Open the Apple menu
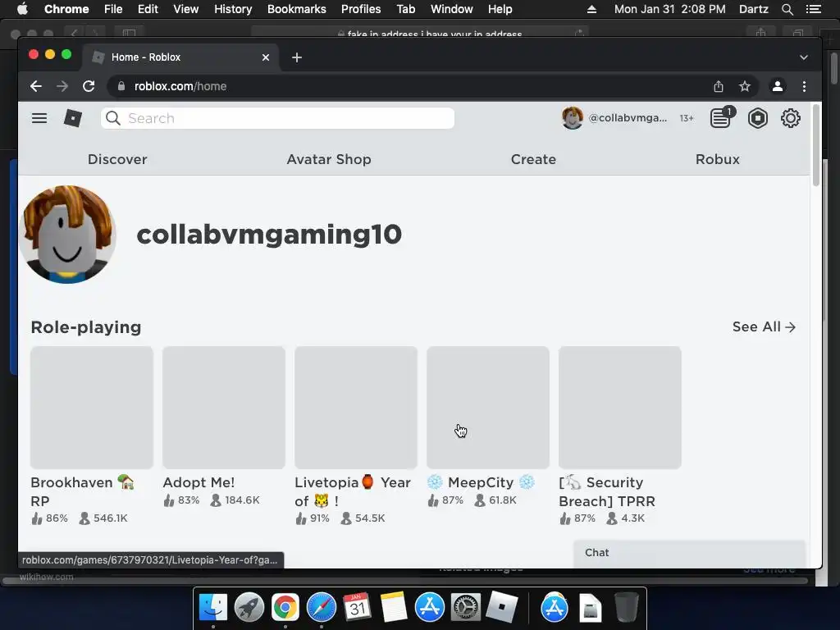 pos(22,9)
